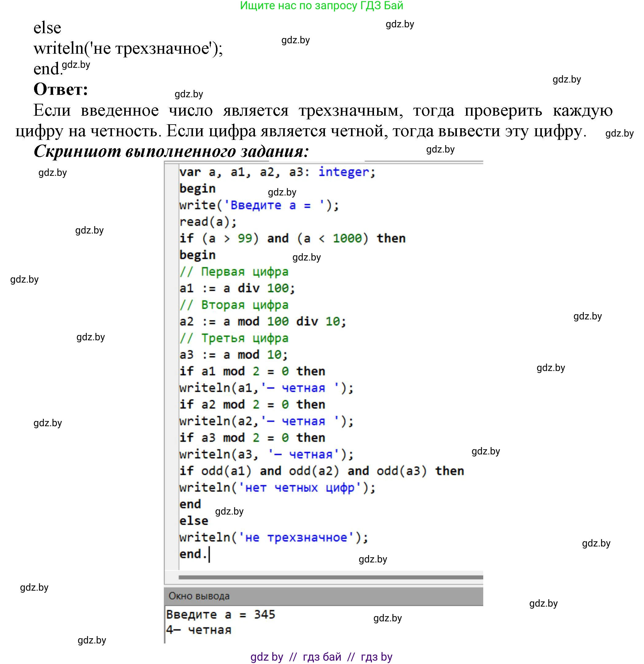Click the line with odd(a1) and odd(a2) condition
Screen dimensions: 644x664
point(321,471)
